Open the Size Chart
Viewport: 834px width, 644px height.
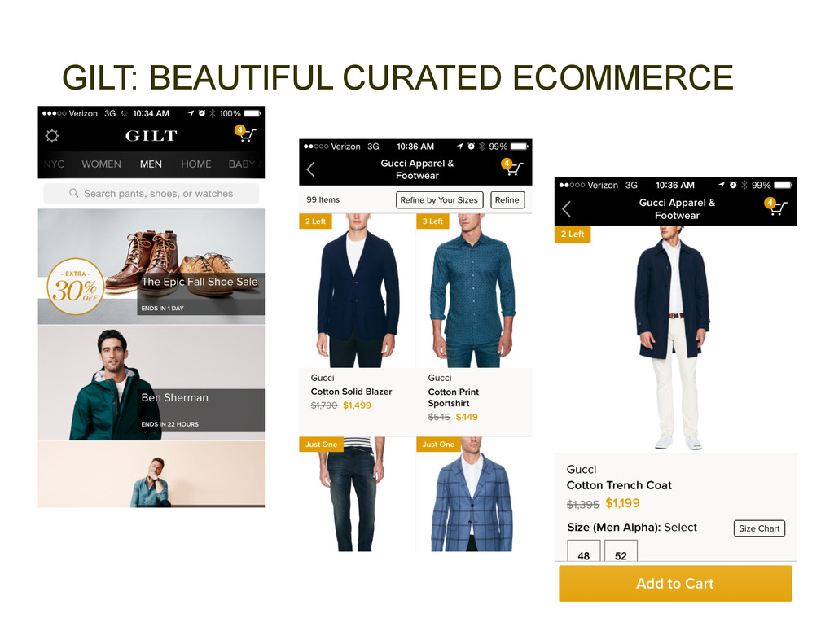[x=759, y=528]
